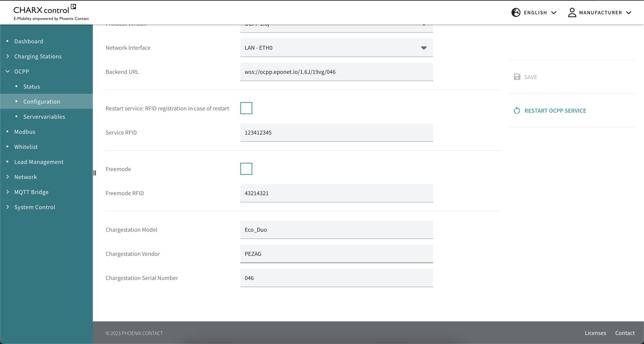Expand the System Control sidebar chevron
The height and width of the screenshot is (344, 644).
tap(8, 207)
